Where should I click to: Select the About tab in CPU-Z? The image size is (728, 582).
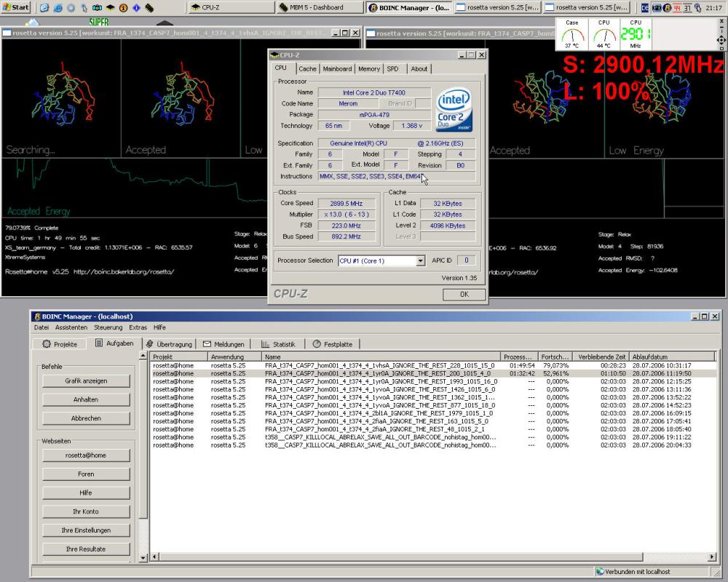tap(419, 68)
